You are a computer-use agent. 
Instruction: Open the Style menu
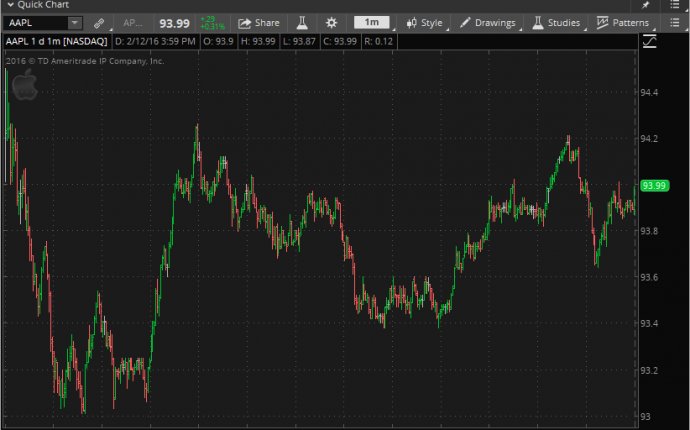[424, 23]
